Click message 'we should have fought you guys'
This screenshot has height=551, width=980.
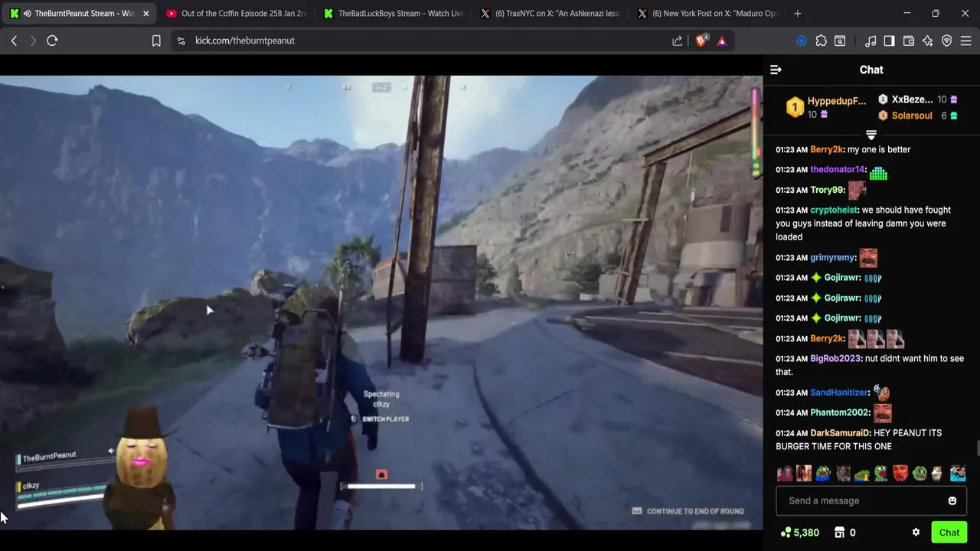point(864,223)
